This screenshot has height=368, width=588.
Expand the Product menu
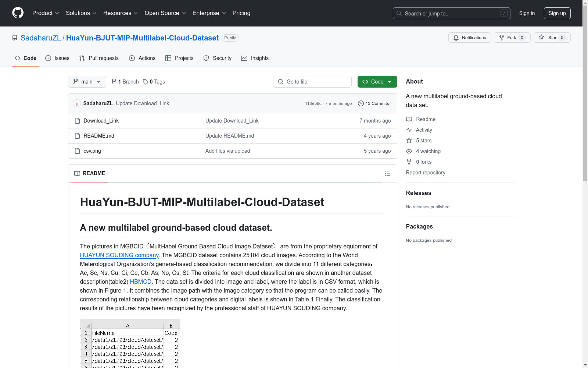tap(46, 13)
